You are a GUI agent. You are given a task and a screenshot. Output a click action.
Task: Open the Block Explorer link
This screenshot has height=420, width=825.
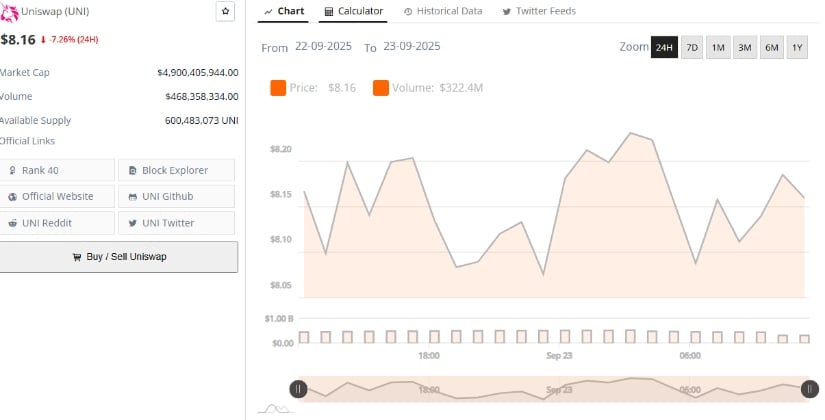[176, 171]
